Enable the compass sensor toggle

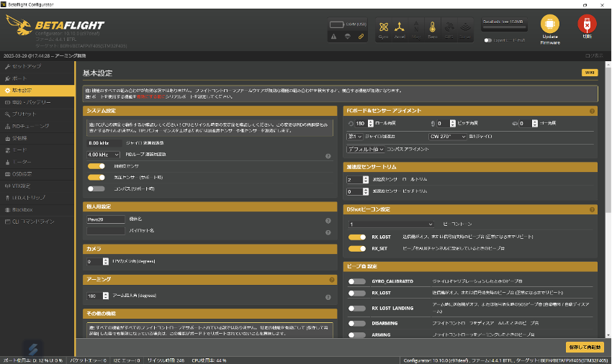coord(96,188)
